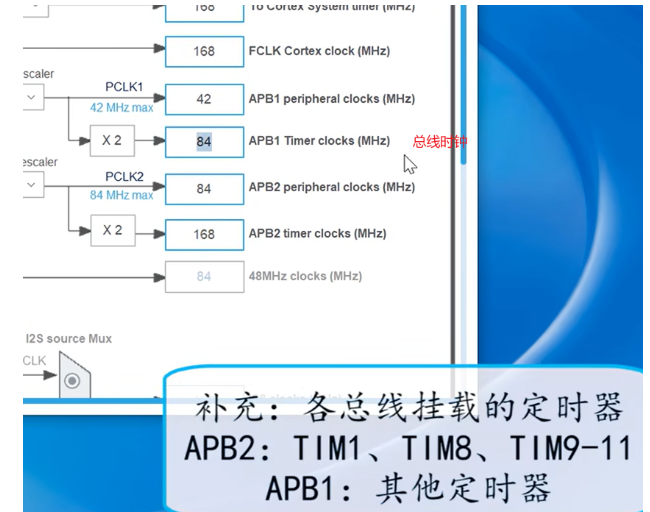Open the APB2 prescaler dropdown near PCLK2
Viewport: 650px width, 512px height.
(x=34, y=185)
